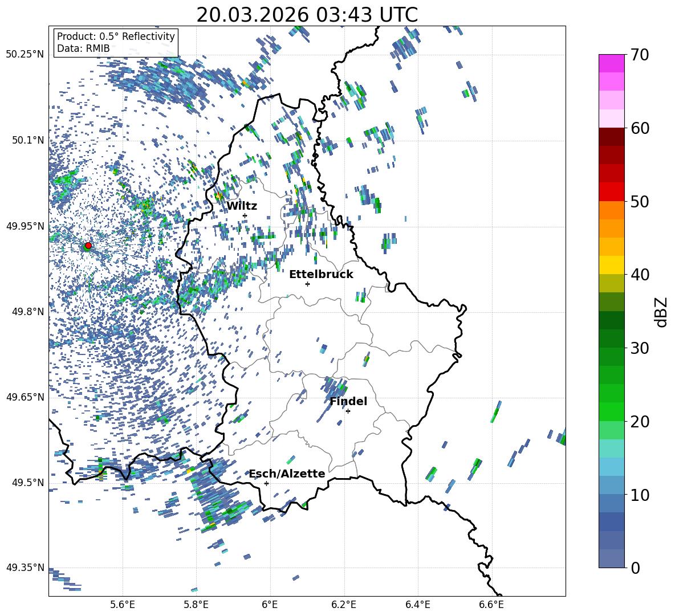675x616 pixels.
Task: Click the 70 tick label on the colorbar
Action: coord(641,55)
